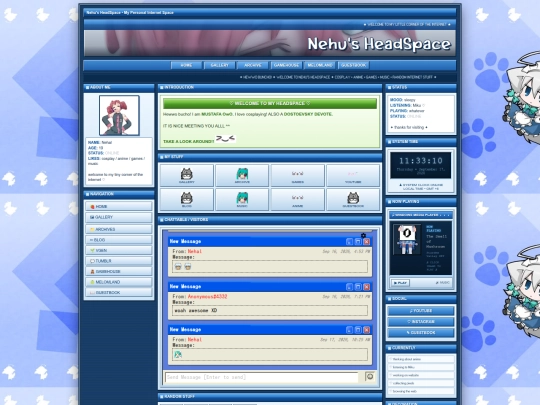This screenshot has height=405, width=540.
Task: Click Music label in media player
Action: click(443, 283)
